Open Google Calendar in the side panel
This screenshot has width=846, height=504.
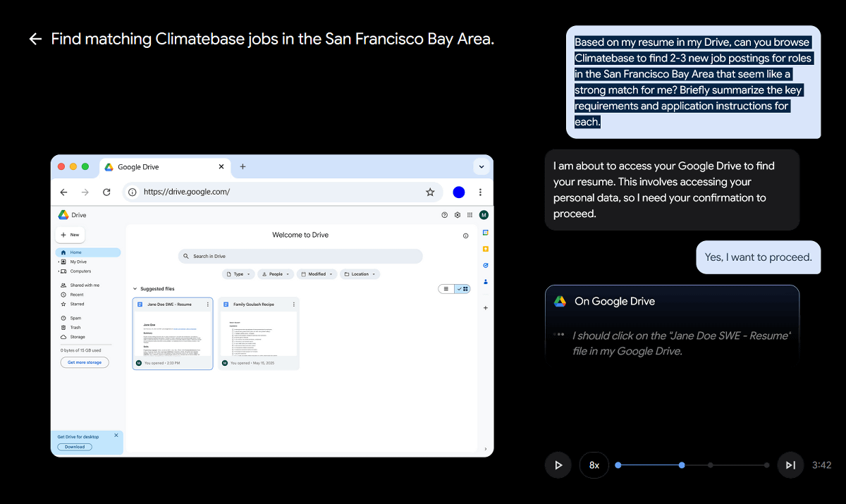click(486, 233)
